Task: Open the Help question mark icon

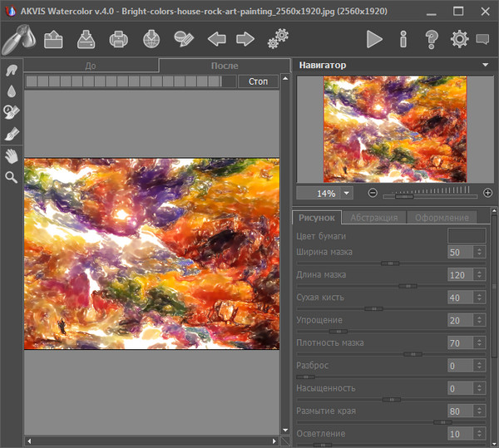Action: tap(431, 39)
